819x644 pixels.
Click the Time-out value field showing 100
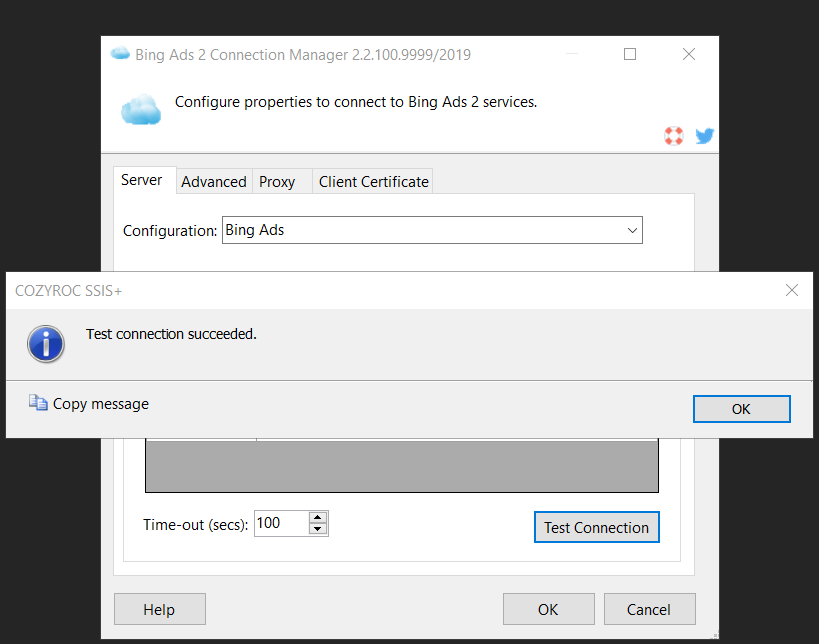281,523
